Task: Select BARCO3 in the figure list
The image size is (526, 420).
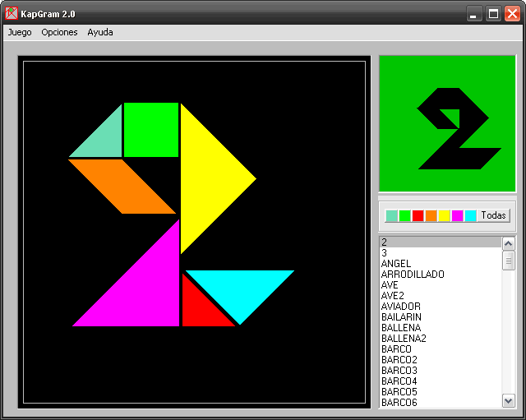Action: 441,371
